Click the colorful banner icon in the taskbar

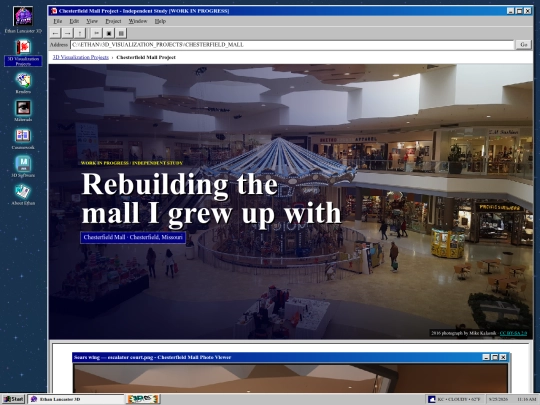coord(143,399)
